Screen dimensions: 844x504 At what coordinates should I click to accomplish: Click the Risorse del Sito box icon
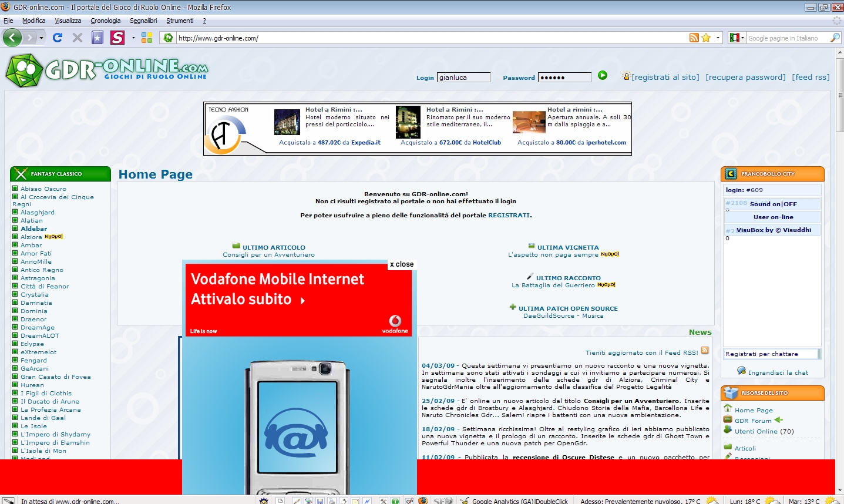731,392
